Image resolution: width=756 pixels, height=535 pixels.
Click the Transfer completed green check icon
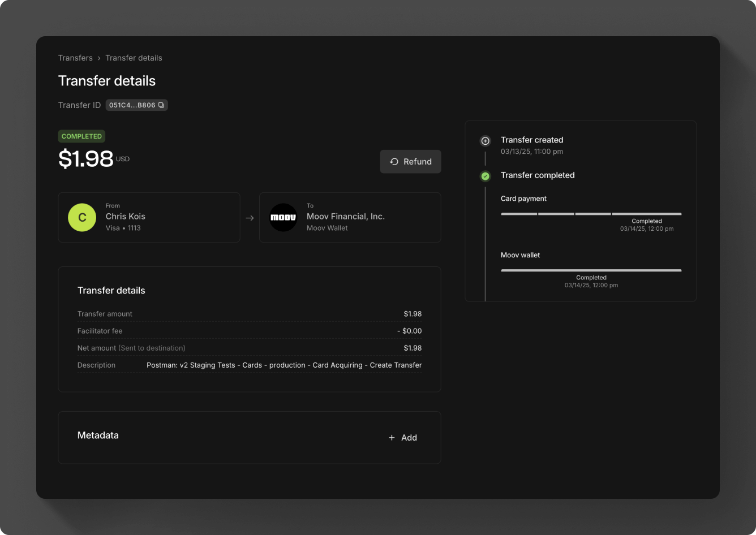point(485,176)
